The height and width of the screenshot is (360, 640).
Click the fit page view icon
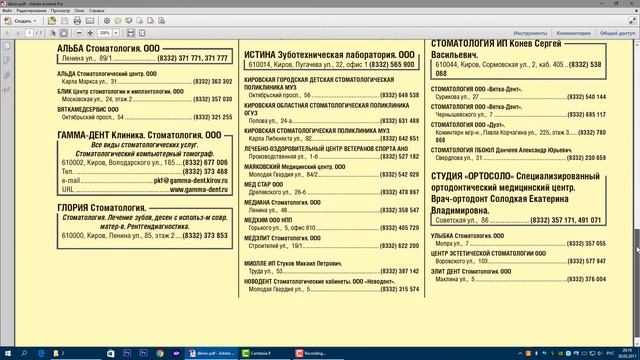point(142,33)
